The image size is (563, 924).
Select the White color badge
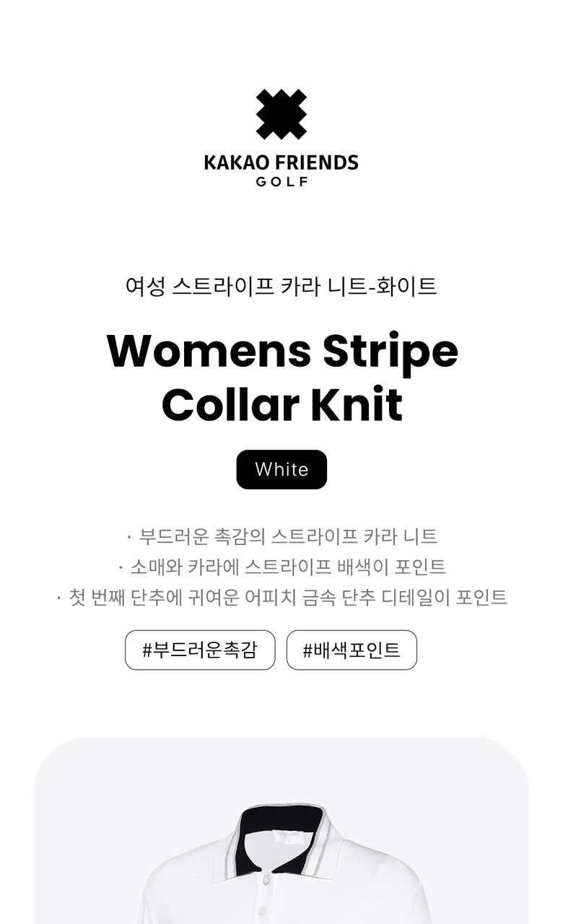pos(281,469)
